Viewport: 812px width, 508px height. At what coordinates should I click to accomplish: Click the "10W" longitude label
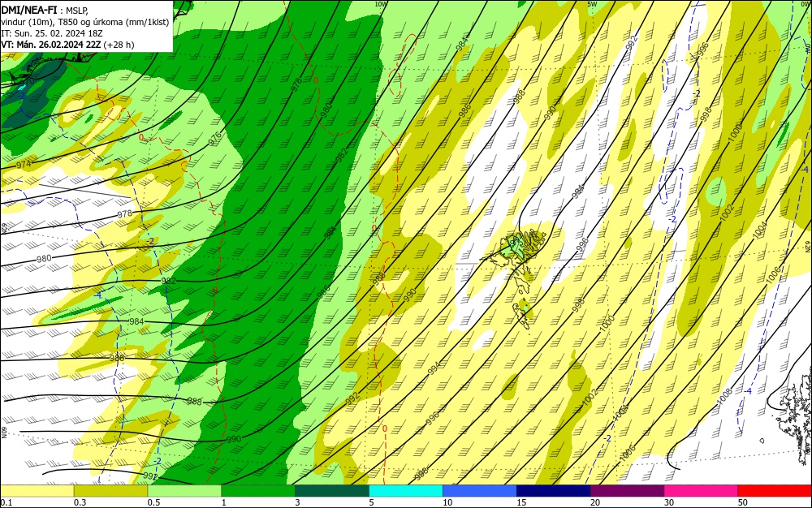[381, 3]
